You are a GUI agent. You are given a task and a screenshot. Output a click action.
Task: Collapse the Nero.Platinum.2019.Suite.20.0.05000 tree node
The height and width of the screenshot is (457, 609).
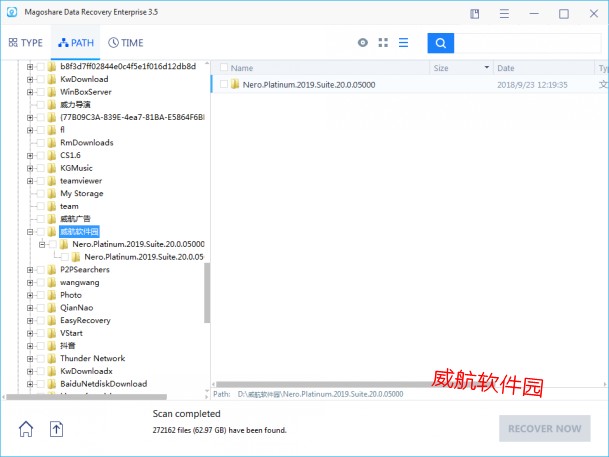(x=42, y=245)
